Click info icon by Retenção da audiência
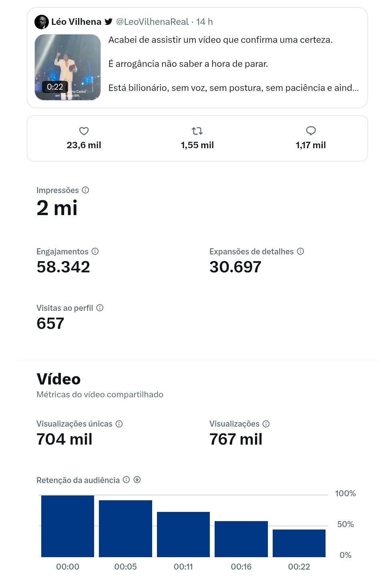This screenshot has height=586, width=392. 126,479
